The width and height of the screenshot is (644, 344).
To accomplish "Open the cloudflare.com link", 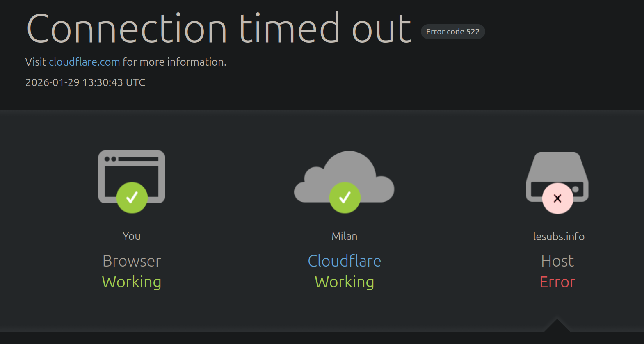I will (84, 62).
